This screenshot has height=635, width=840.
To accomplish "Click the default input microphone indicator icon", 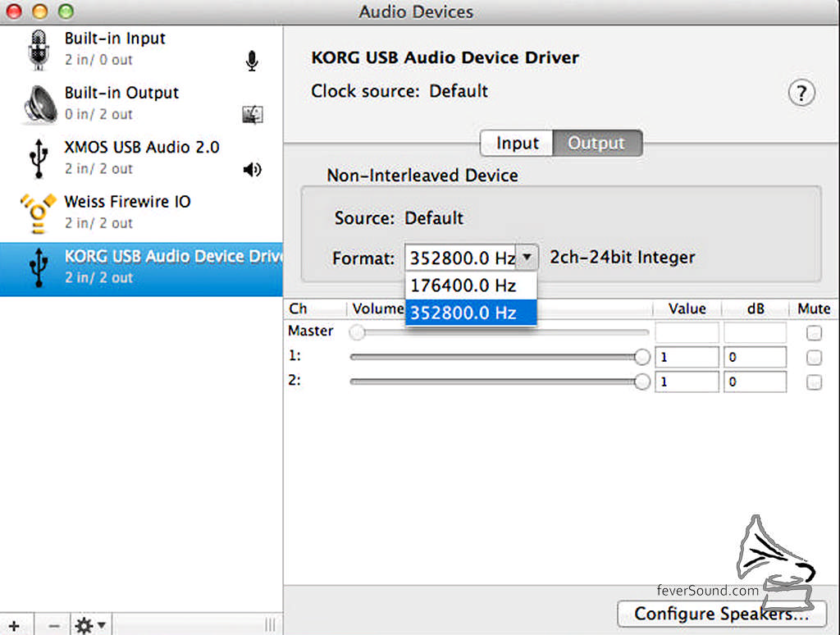I will (x=252, y=61).
